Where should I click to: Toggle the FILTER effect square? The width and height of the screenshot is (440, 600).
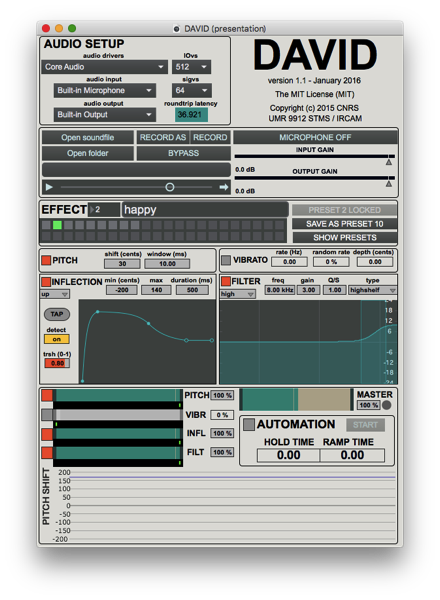(226, 281)
